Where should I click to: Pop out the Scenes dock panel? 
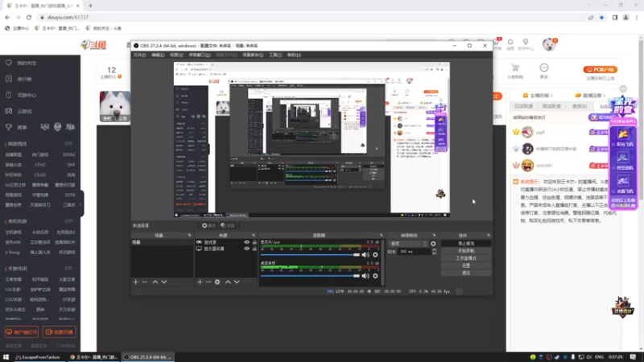click(x=189, y=236)
